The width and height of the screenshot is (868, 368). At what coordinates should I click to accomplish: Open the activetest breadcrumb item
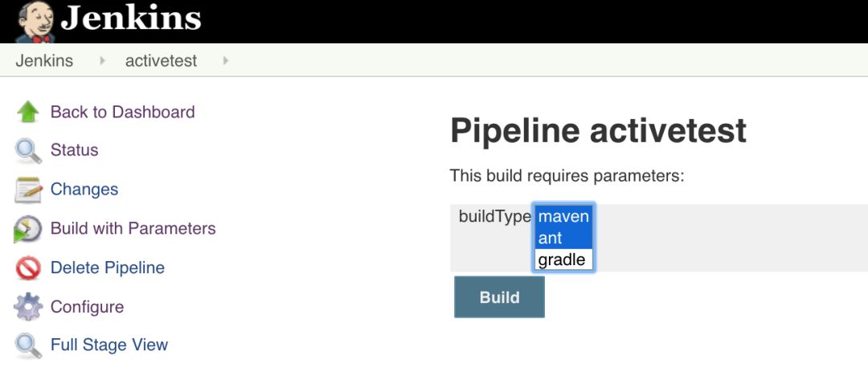161,61
